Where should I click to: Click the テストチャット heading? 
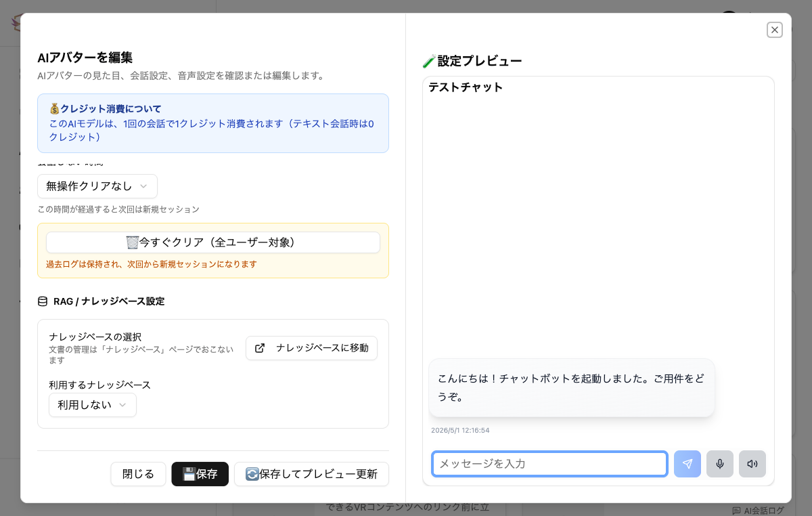pyautogui.click(x=466, y=87)
